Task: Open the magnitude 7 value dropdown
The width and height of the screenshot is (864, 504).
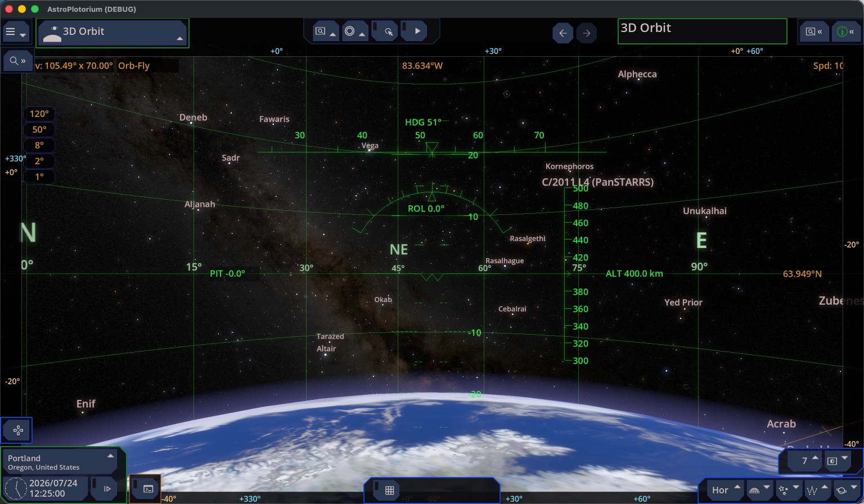Action: pyautogui.click(x=805, y=461)
